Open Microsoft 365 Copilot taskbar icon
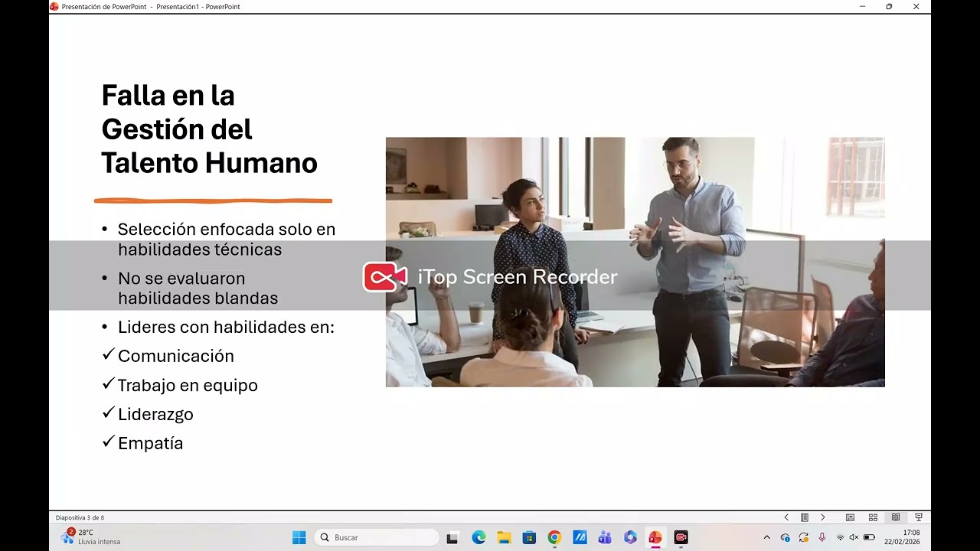 (630, 537)
